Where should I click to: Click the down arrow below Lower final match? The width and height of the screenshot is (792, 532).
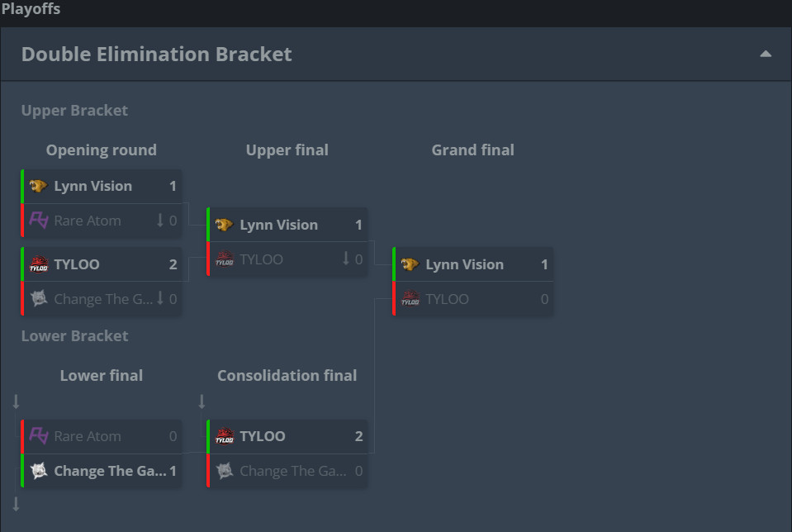click(16, 504)
